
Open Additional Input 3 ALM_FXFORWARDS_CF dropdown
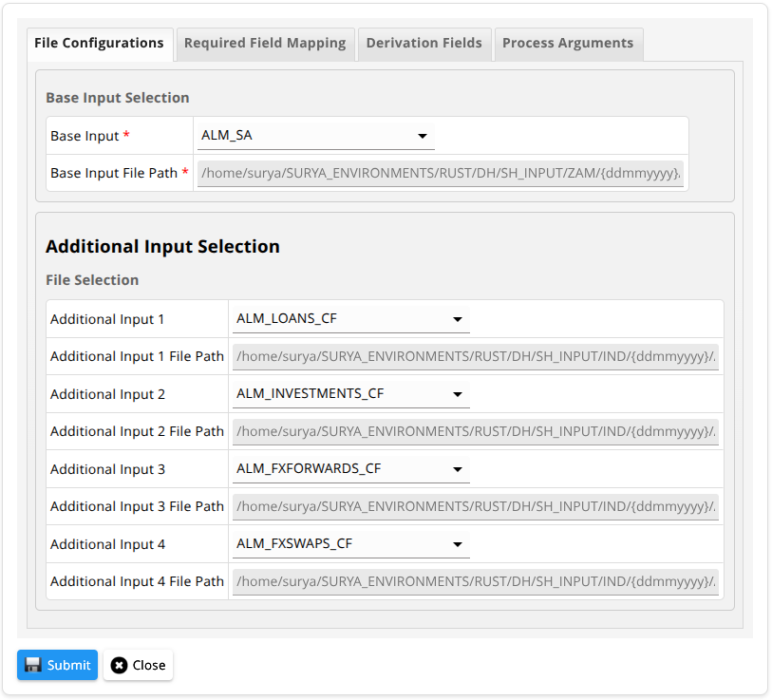click(351, 469)
